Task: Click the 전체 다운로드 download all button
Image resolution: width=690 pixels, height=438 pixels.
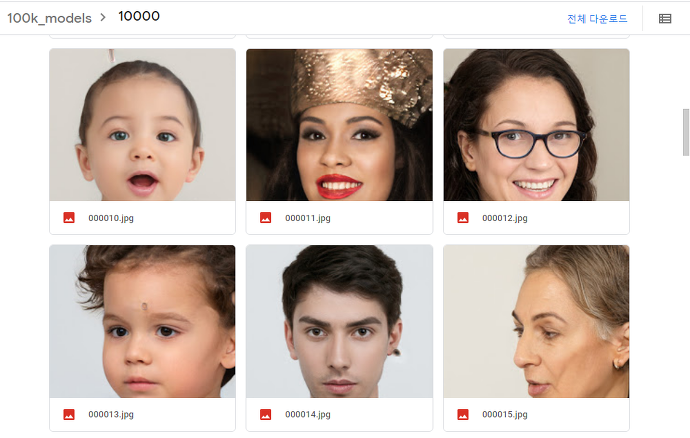Action: click(597, 18)
